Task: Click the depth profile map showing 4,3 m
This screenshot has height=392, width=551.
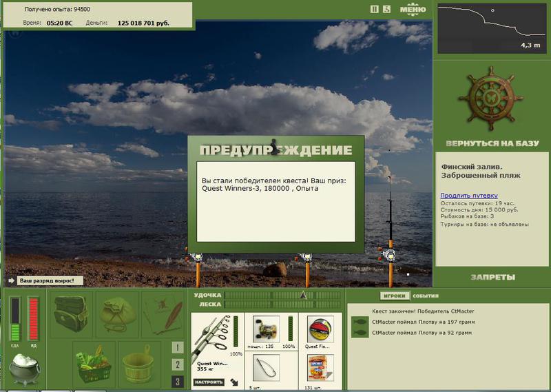Action: 492,29
